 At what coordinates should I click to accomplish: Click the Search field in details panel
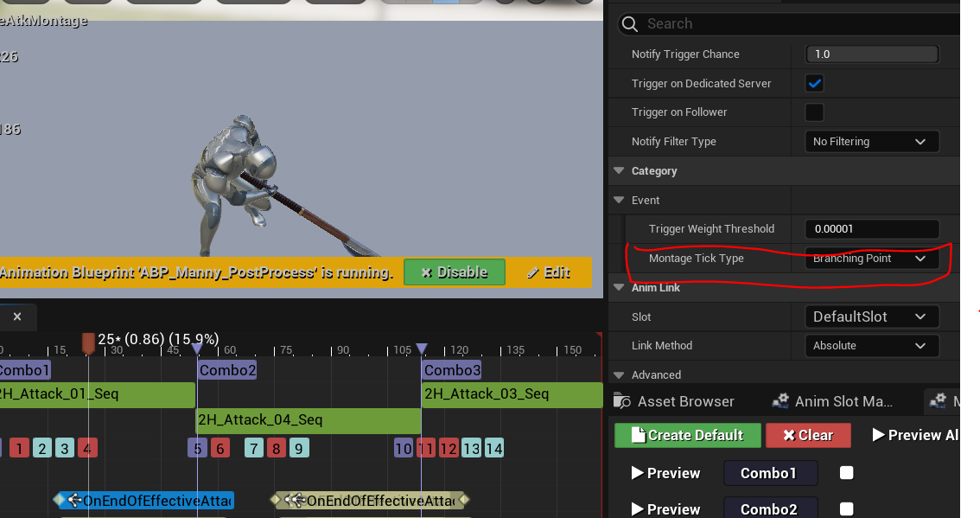click(789, 23)
